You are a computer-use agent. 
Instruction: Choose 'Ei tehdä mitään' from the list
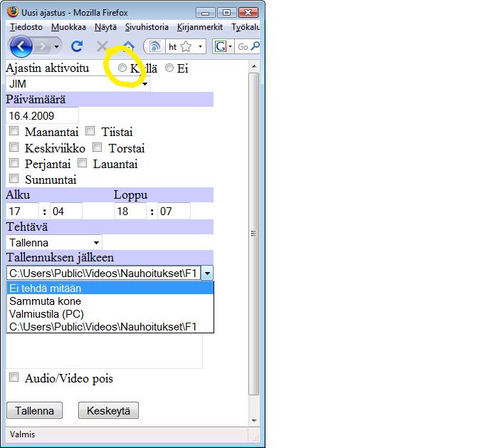click(110, 288)
